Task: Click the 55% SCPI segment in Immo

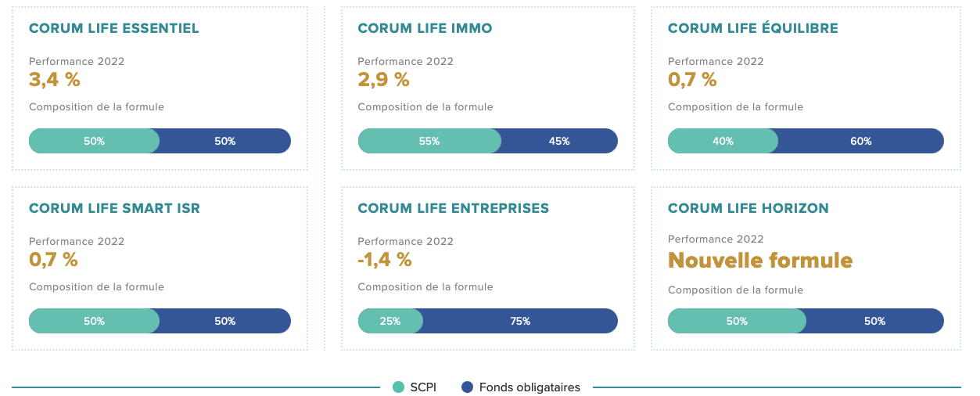Action: [x=429, y=141]
